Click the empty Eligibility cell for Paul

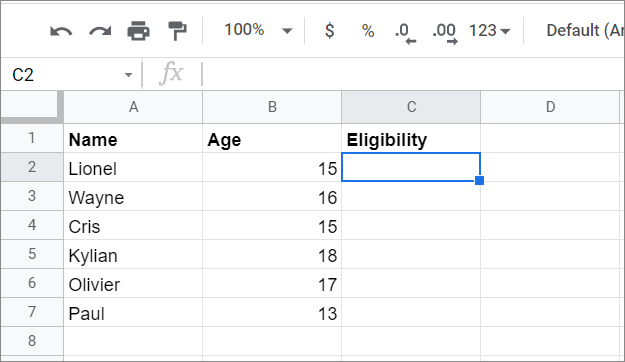click(411, 313)
